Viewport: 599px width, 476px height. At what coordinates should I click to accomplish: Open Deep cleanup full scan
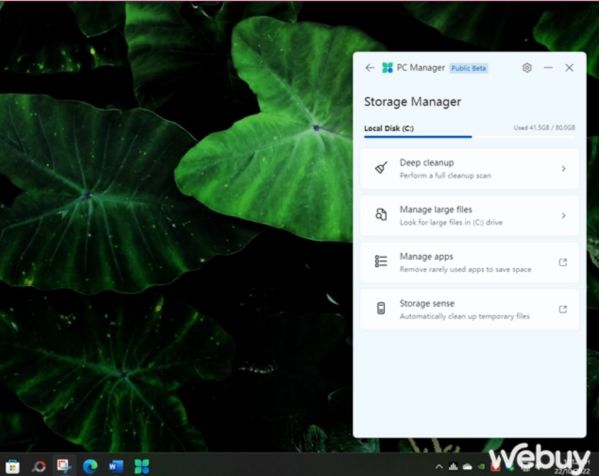[469, 168]
